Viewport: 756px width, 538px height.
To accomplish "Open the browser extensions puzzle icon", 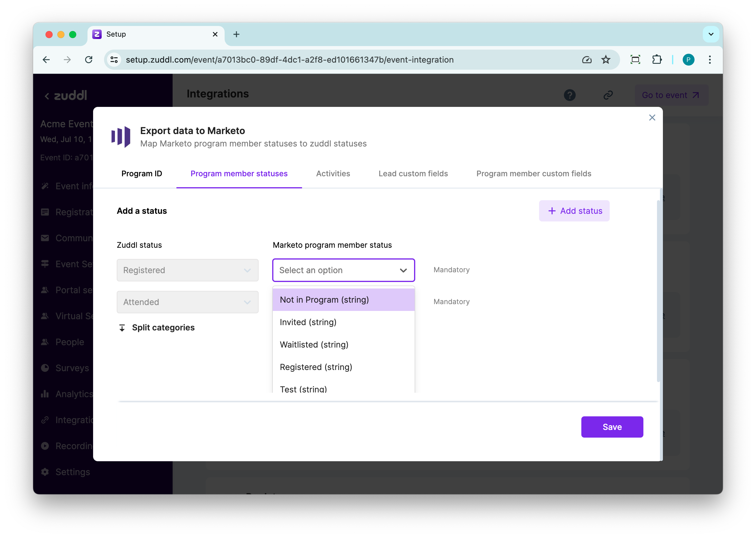I will pyautogui.click(x=656, y=60).
